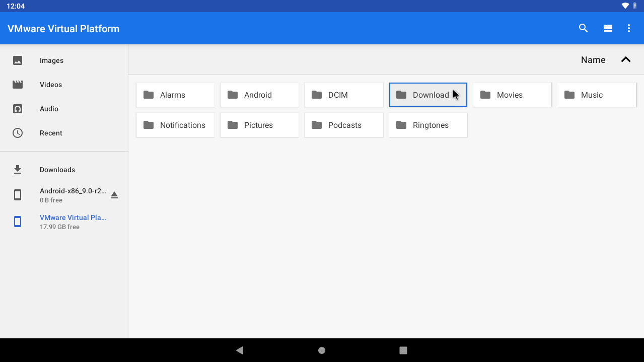The height and width of the screenshot is (362, 644).
Task: Click the battery status icon
Action: (x=635, y=6)
